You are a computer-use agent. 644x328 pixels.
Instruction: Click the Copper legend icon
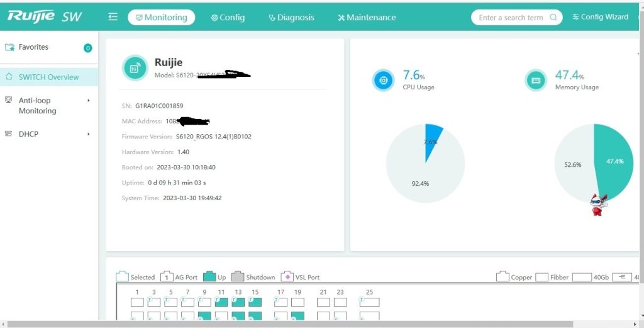(x=502, y=276)
